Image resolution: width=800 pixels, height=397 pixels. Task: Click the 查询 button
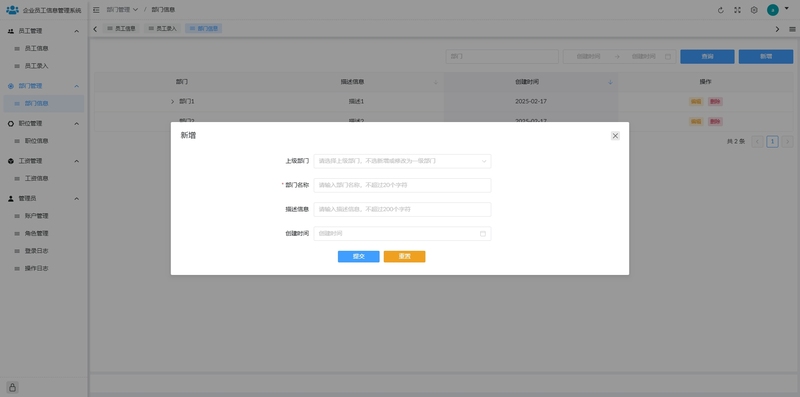(x=707, y=57)
